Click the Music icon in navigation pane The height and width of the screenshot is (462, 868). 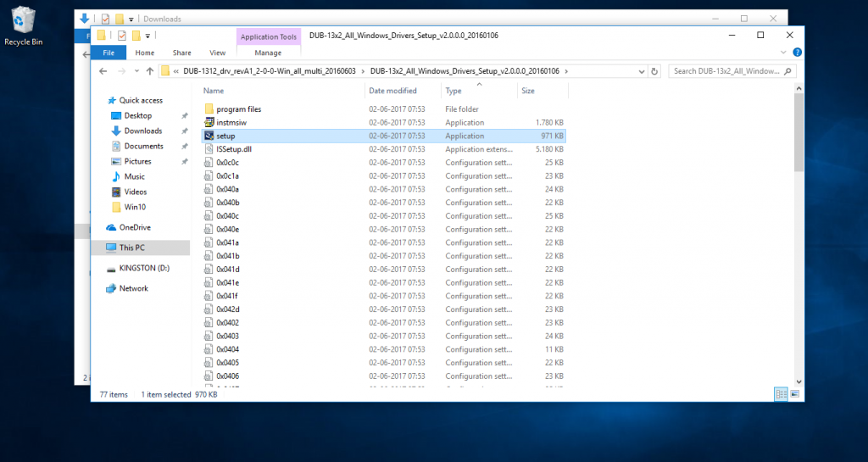(x=115, y=176)
